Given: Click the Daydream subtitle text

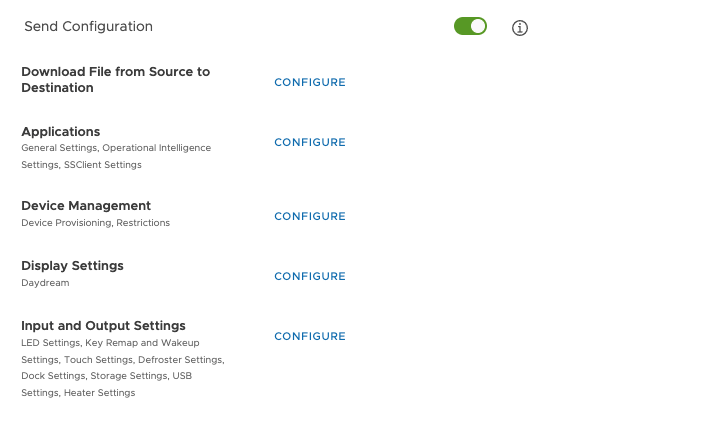Looking at the screenshot, I should (x=45, y=283).
